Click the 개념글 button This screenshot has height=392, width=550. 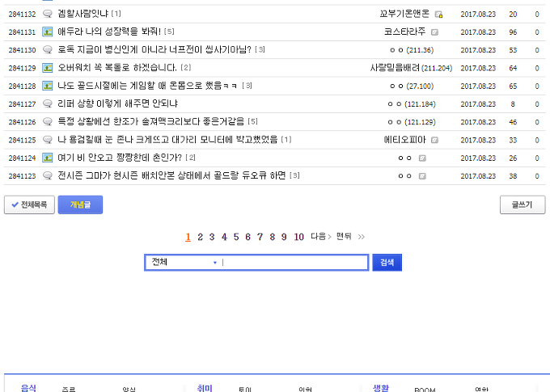coord(80,204)
